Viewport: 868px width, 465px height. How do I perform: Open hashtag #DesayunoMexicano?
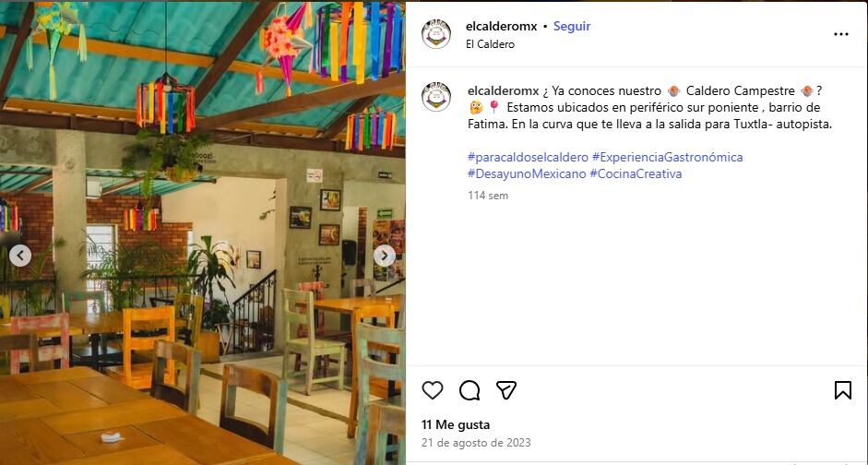527,173
